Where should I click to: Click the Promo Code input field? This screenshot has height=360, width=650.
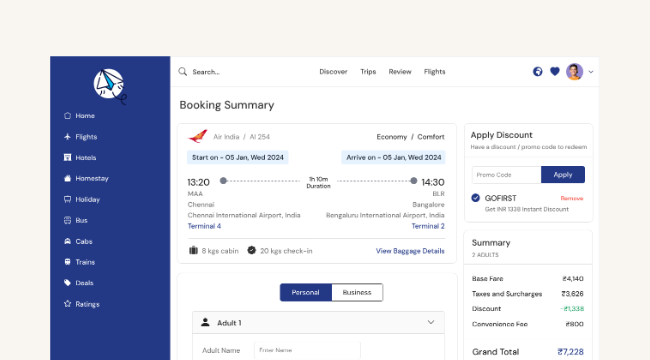[506, 175]
